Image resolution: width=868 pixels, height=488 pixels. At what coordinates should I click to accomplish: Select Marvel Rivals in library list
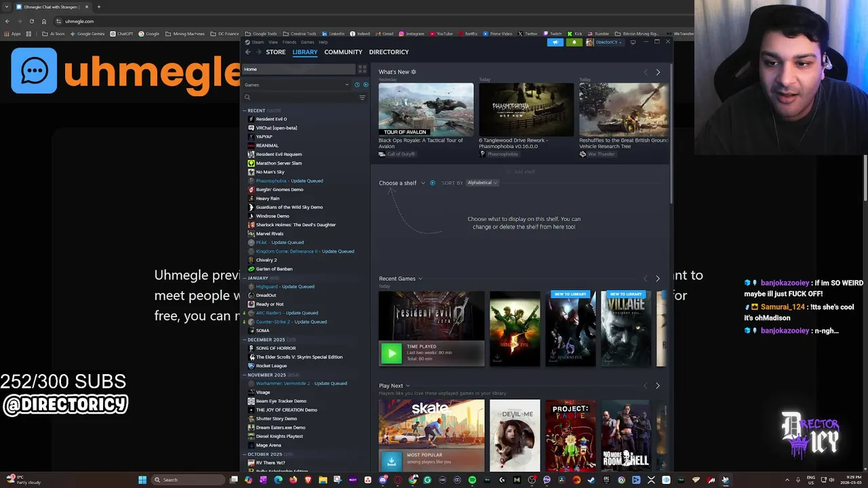(270, 234)
